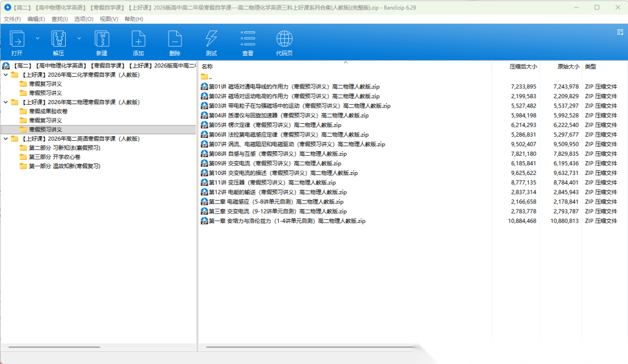The image size is (628, 364).
Task: Open the 代码页 (Code page) globe icon
Action: (x=284, y=40)
